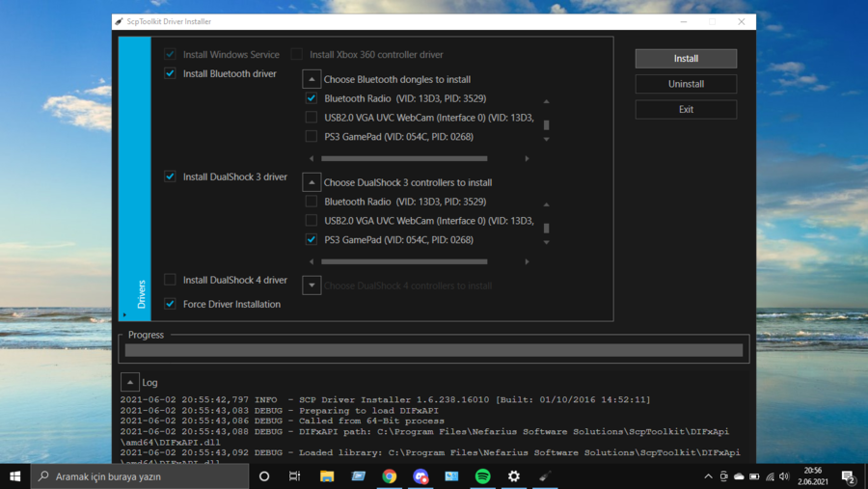Enable Install DualShock 4 driver checkbox
The image size is (868, 489).
[x=171, y=280]
